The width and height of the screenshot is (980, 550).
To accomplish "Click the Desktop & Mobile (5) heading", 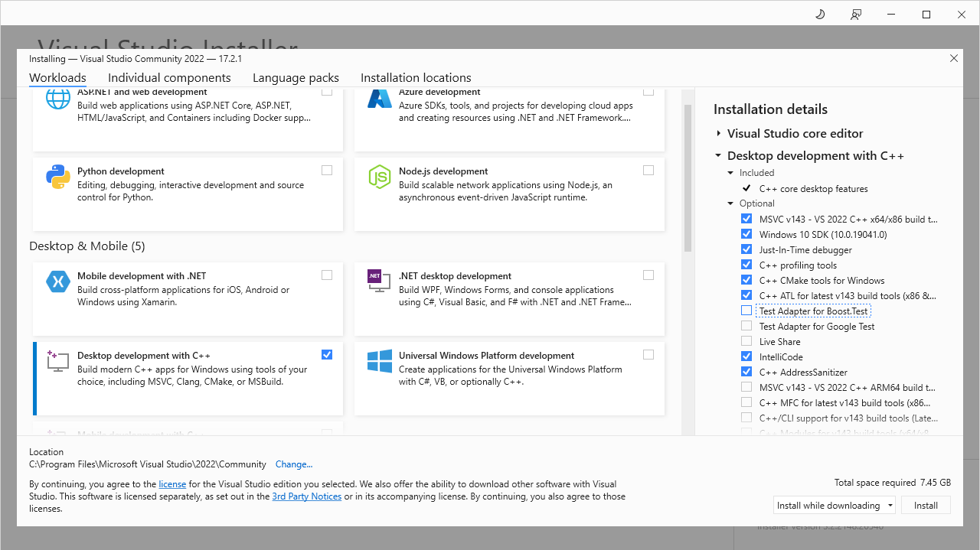I will [x=87, y=246].
